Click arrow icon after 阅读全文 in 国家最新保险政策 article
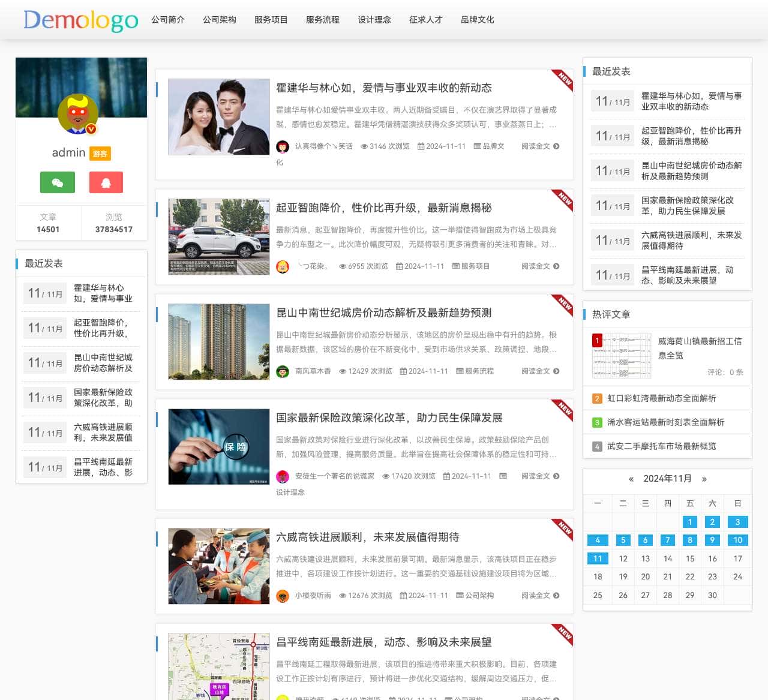 point(556,476)
